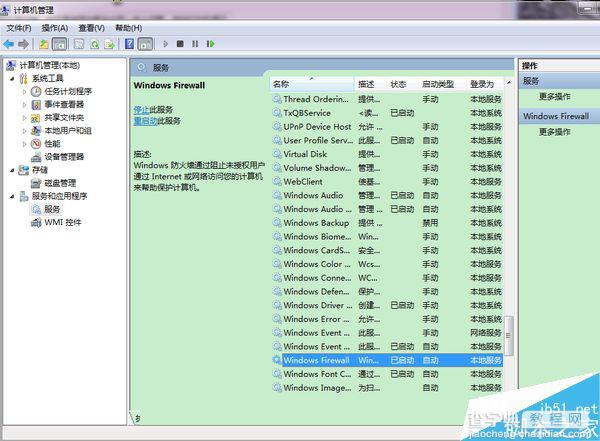Select 任务计划程序 in the tree
600x441 pixels.
[68, 91]
